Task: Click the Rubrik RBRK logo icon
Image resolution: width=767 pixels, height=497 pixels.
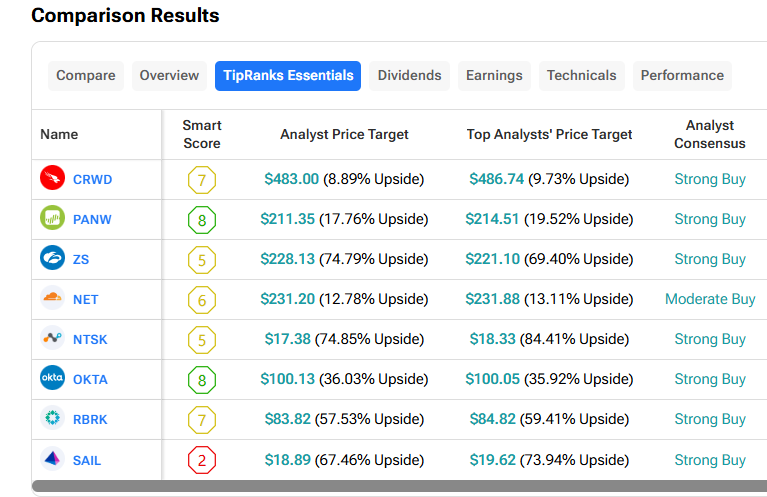Action: point(52,418)
